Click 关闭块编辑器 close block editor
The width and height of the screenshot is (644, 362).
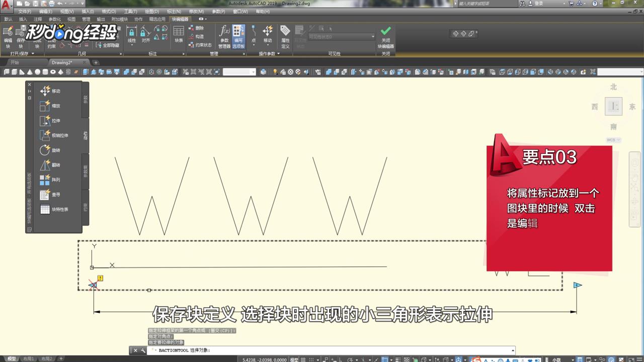coord(386,37)
